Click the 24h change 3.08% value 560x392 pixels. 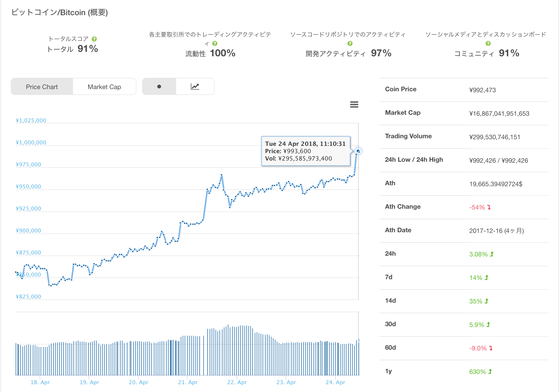coord(481,254)
